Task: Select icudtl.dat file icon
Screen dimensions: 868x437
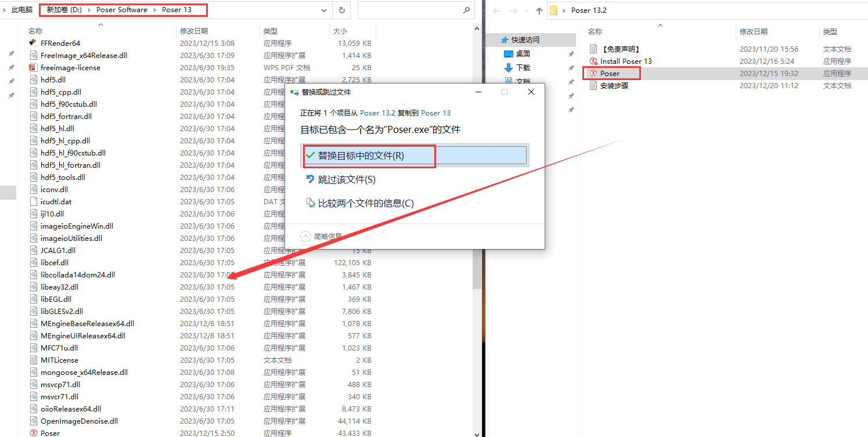Action: click(x=33, y=201)
